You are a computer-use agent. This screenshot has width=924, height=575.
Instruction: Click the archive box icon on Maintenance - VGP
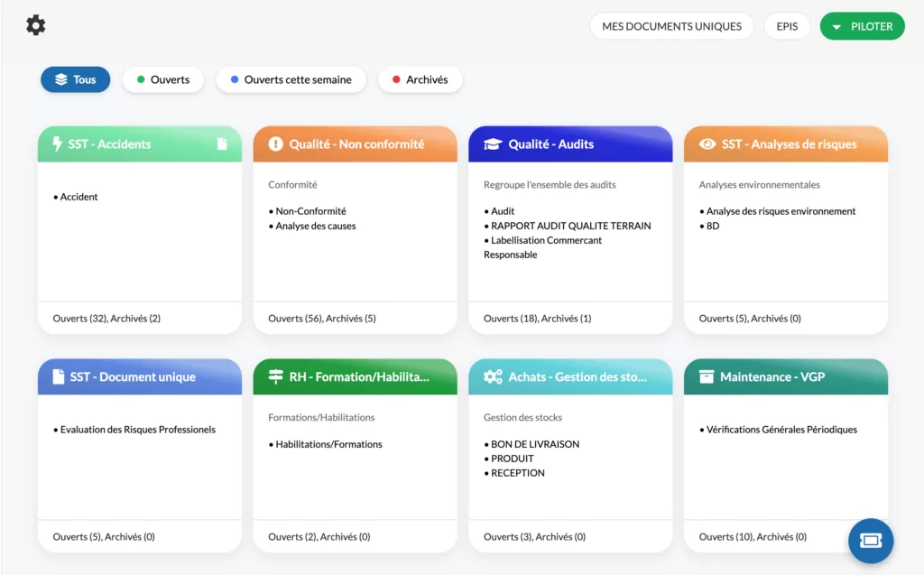tap(707, 377)
